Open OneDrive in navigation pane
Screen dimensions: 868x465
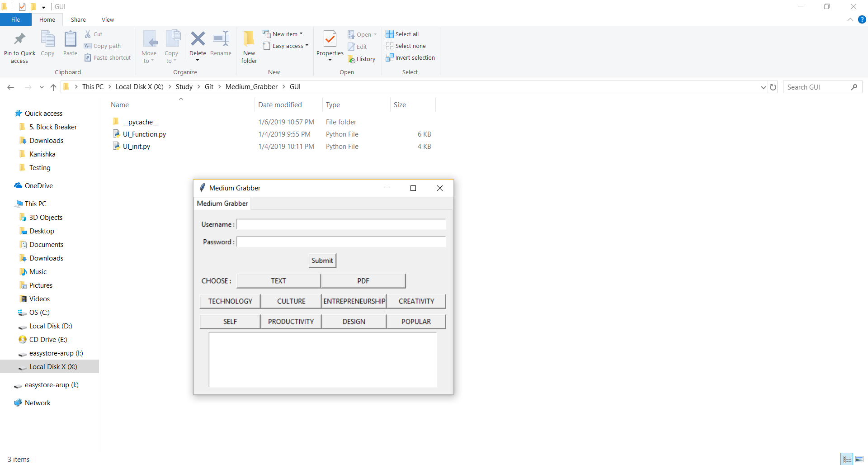[38, 186]
